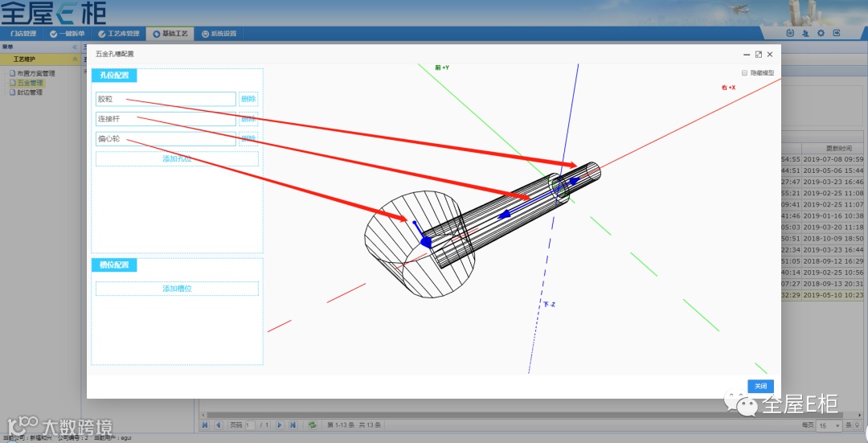Toggle the 隐藏模型 checkbox

pos(744,73)
